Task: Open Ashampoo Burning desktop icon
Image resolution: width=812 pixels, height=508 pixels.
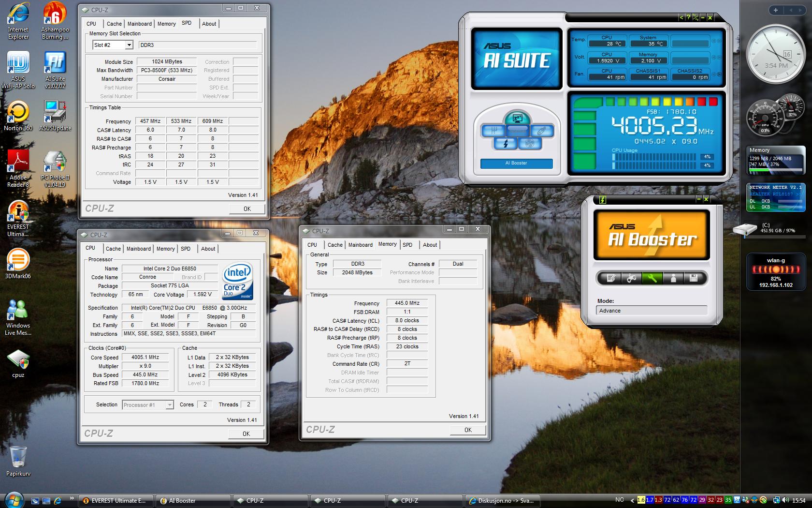Action: pyautogui.click(x=55, y=21)
